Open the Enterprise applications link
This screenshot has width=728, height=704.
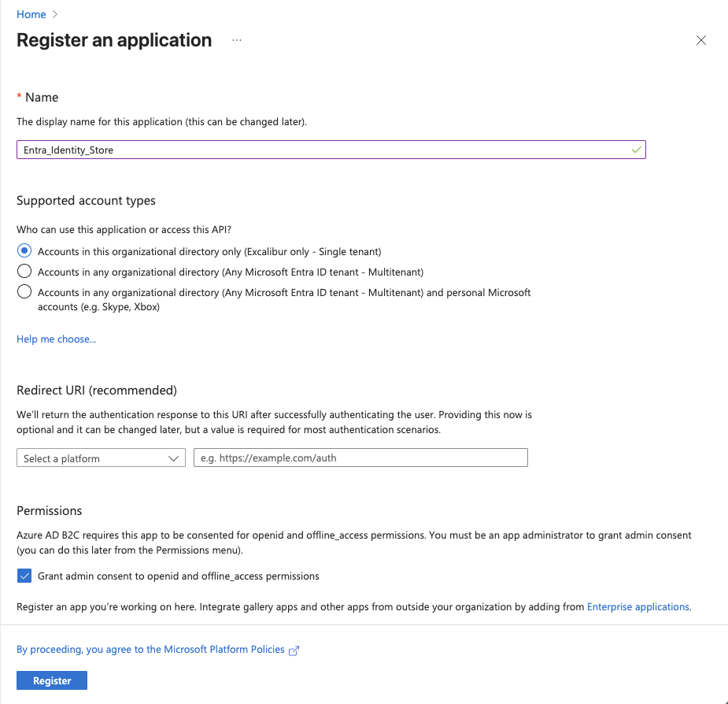[638, 606]
